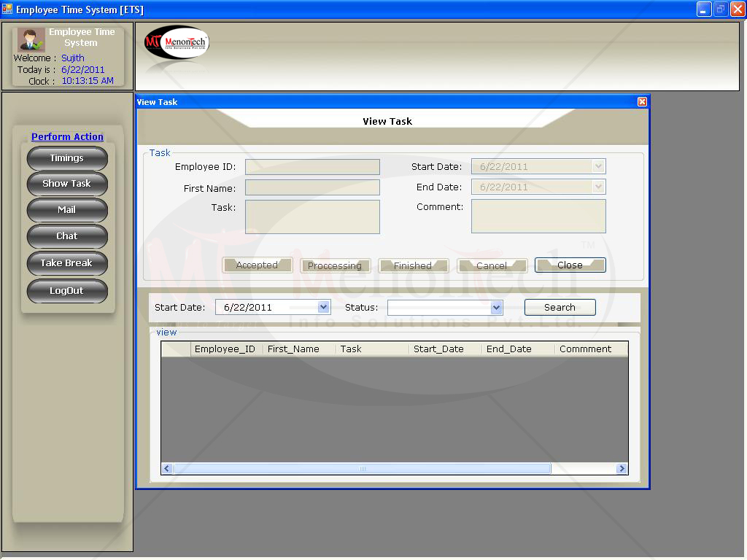Click the Employee ID input field
This screenshot has height=560, width=747.
pos(312,167)
